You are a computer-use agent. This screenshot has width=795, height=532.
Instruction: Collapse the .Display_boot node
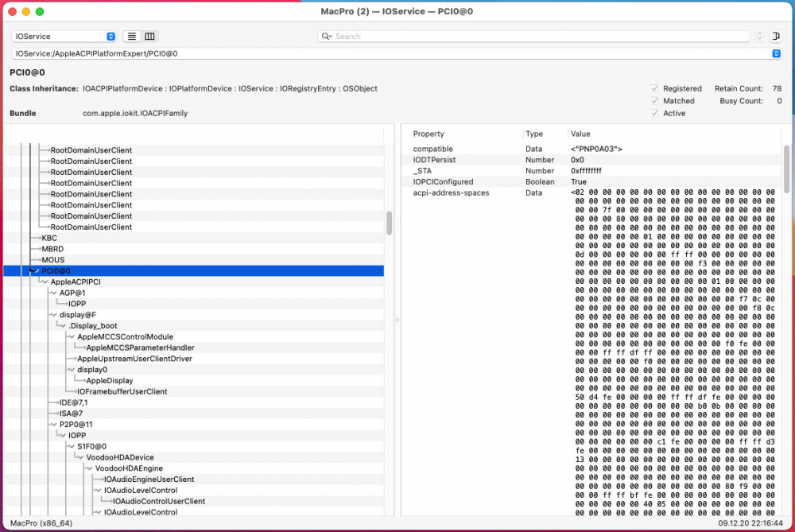pyautogui.click(x=63, y=326)
